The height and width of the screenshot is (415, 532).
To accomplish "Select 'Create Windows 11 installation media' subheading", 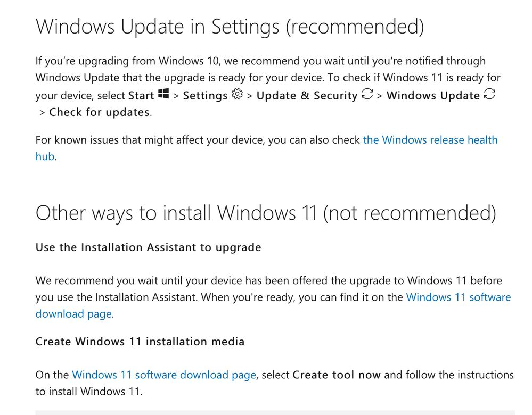I will [140, 342].
